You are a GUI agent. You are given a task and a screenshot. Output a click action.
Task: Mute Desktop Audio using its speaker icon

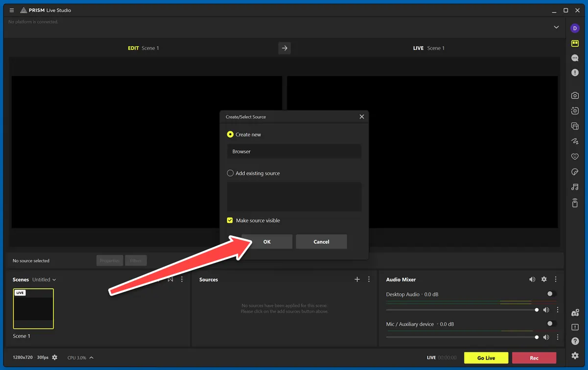click(546, 310)
